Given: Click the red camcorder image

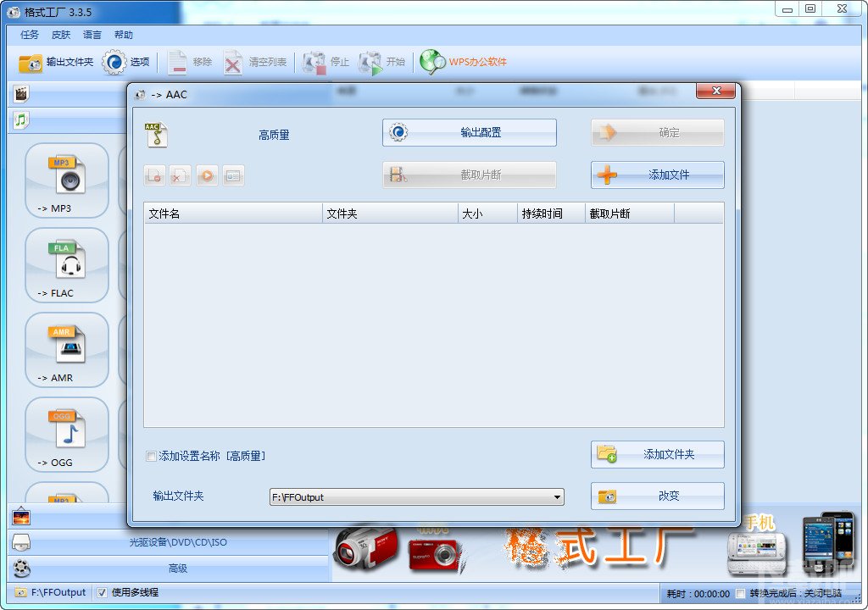Looking at the screenshot, I should 365,549.
